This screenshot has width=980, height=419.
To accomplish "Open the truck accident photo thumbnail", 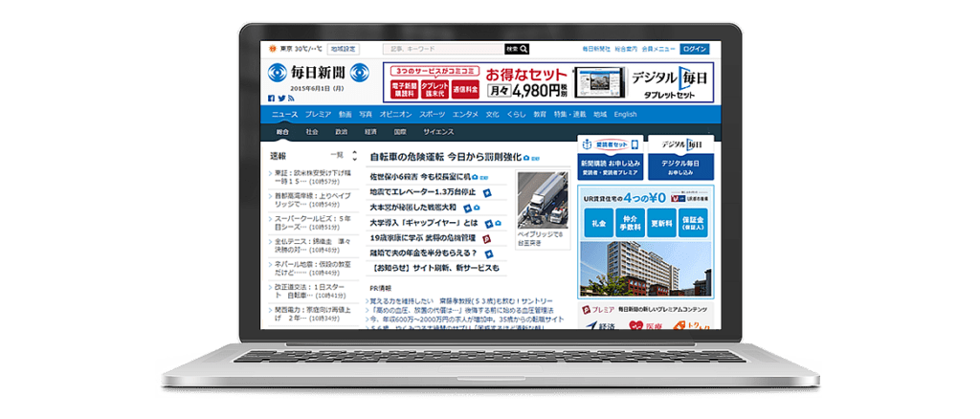I will (x=543, y=201).
